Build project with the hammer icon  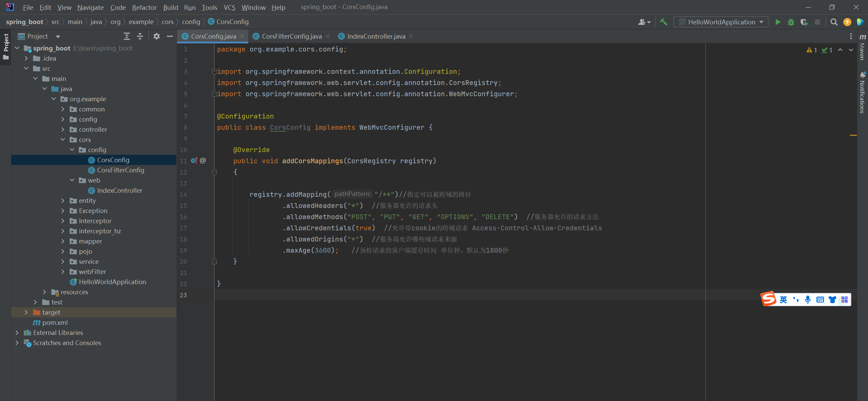pos(664,22)
